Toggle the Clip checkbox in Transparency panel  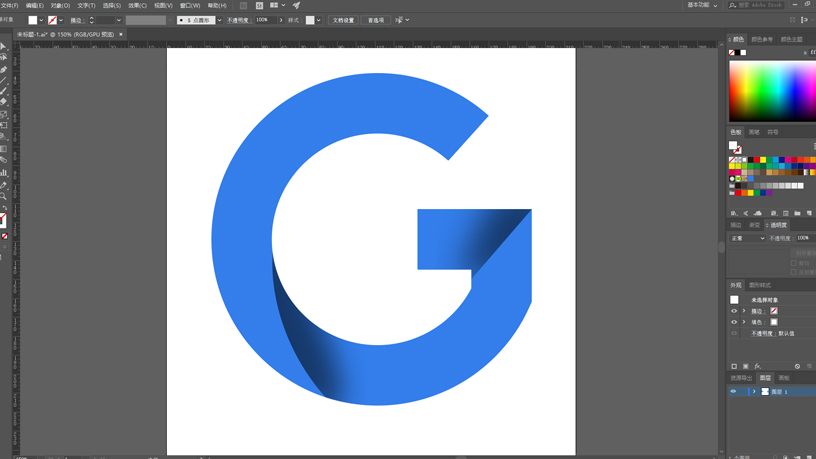coord(794,263)
